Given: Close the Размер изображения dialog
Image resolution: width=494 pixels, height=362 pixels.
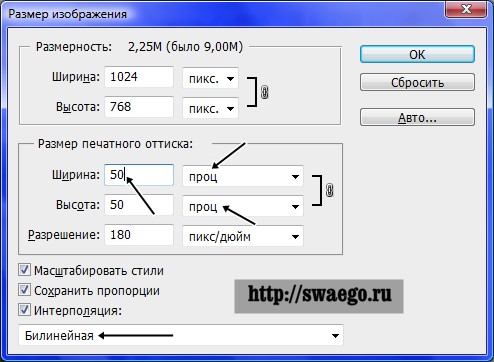Looking at the screenshot, I should [466, 9].
